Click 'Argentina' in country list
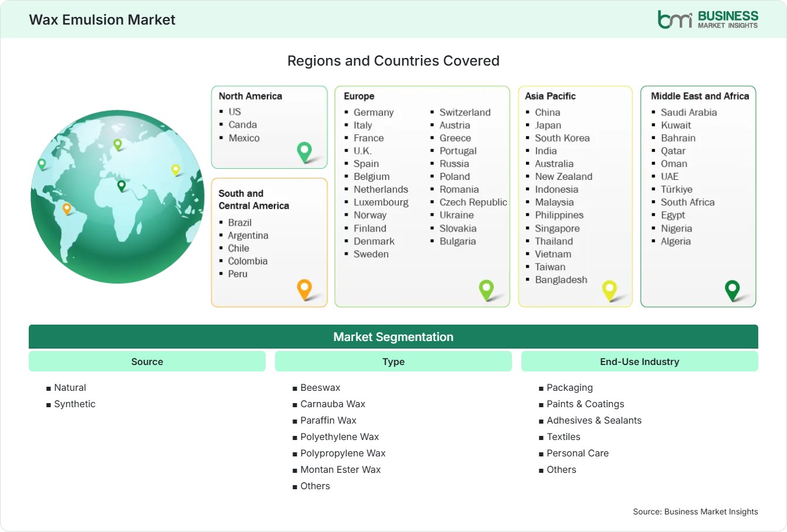Viewport: 787px width, 532px height. 248,235
